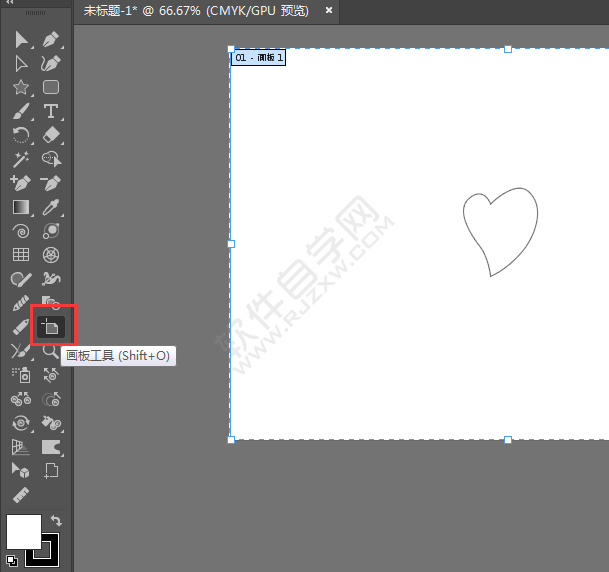Close the 未标题-1 document tab
Screen dimensions: 609x572
click(x=329, y=10)
